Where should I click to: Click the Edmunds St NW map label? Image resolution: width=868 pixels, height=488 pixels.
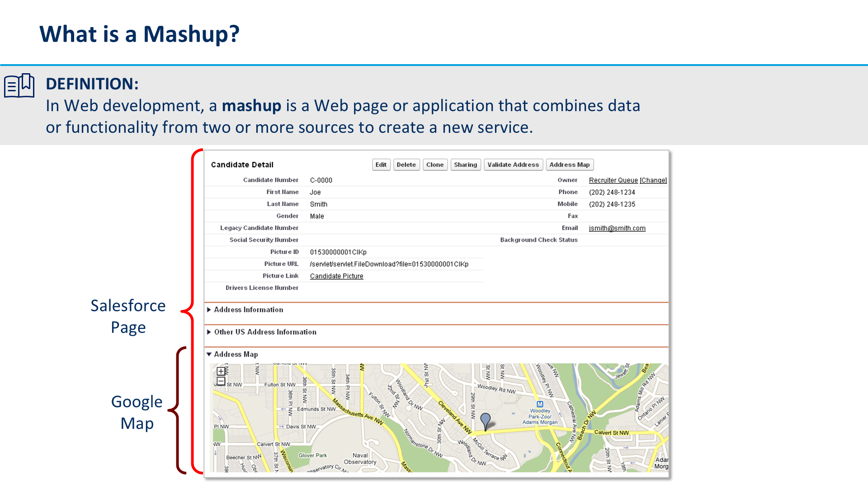(316, 409)
